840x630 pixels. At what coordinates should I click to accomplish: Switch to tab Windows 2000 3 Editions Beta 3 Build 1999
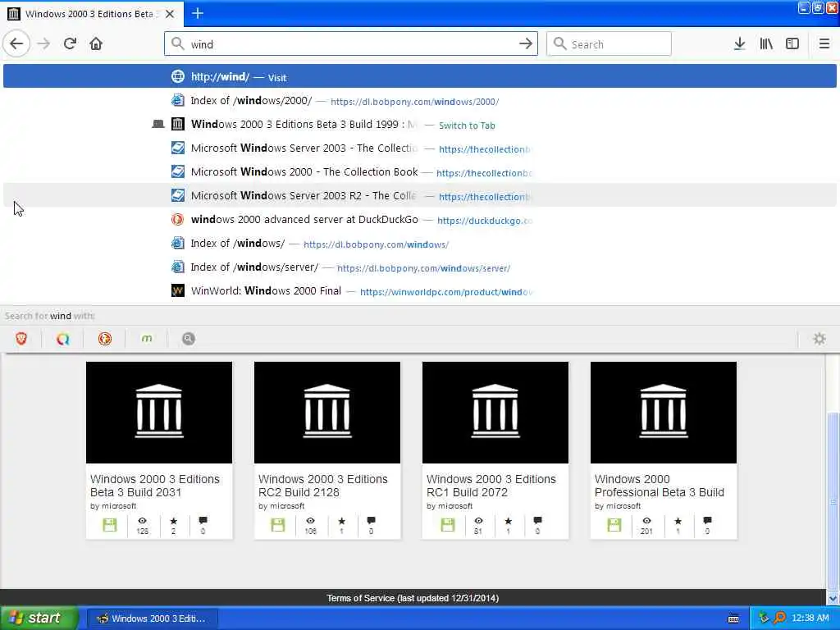420,125
